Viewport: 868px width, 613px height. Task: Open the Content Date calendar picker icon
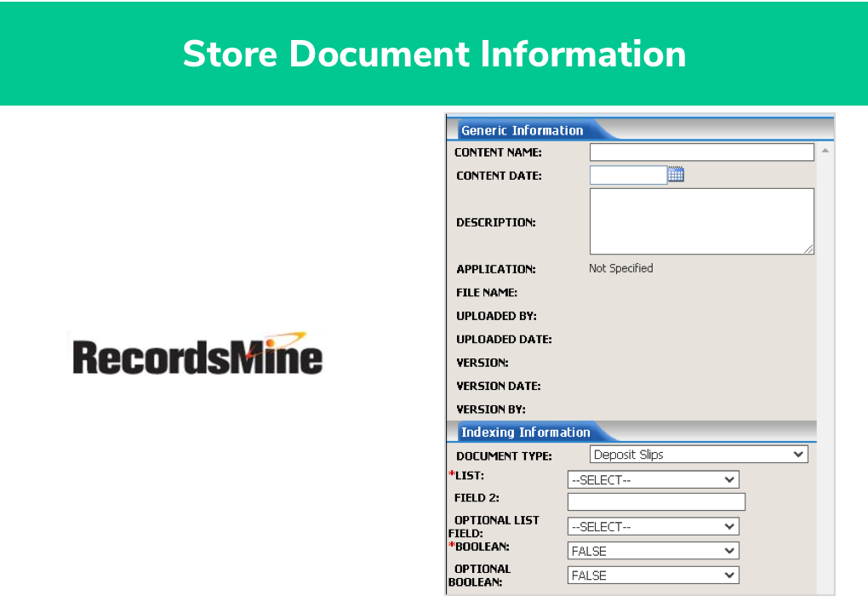click(676, 175)
